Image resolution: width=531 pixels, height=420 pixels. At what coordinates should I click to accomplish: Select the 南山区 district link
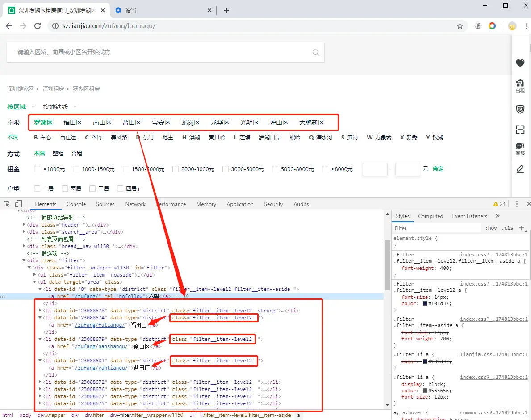pos(102,122)
